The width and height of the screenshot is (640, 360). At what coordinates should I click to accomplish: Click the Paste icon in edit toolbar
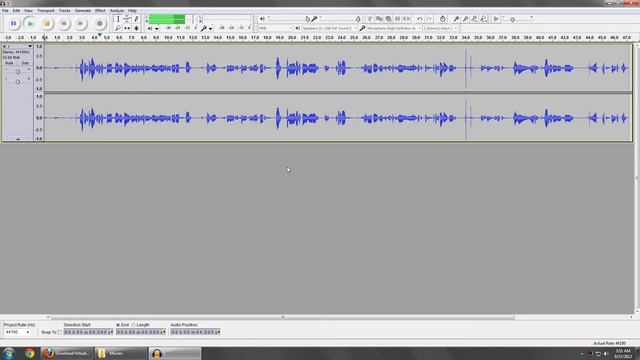tap(388, 19)
